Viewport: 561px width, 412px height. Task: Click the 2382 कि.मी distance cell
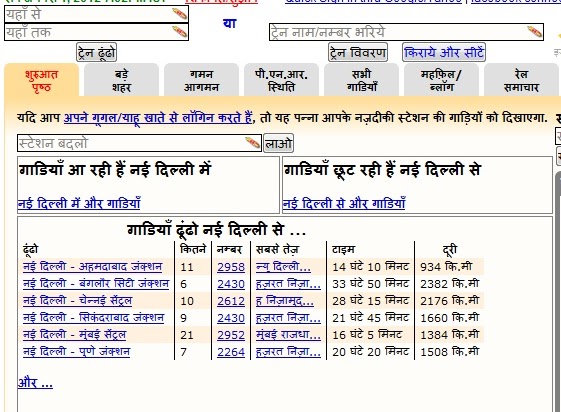[x=450, y=284]
